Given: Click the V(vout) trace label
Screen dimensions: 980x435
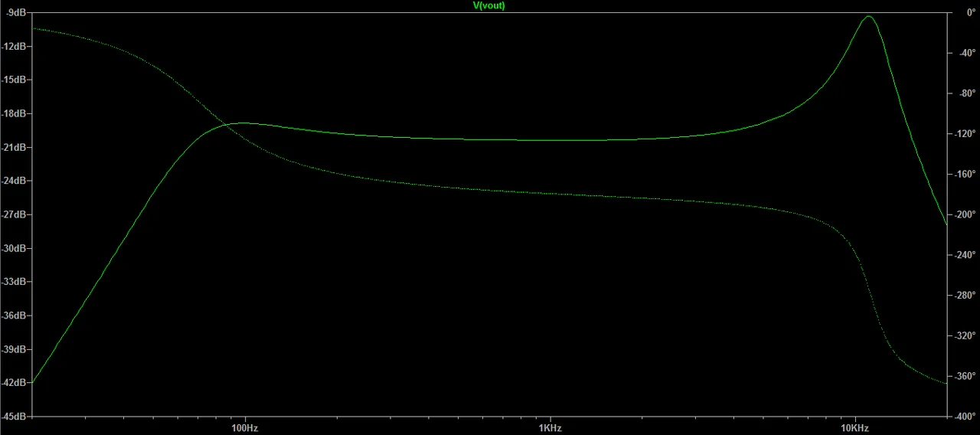Looking at the screenshot, I should 489,5.
